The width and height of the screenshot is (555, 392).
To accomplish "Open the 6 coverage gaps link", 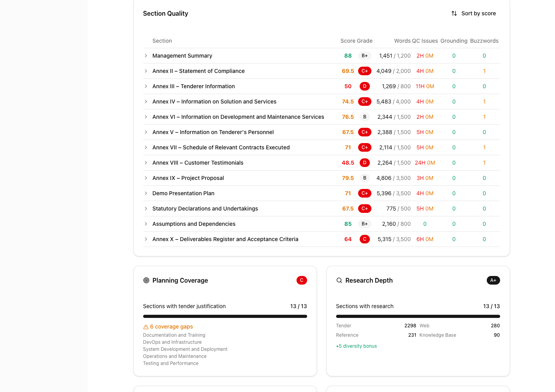I will [171, 327].
